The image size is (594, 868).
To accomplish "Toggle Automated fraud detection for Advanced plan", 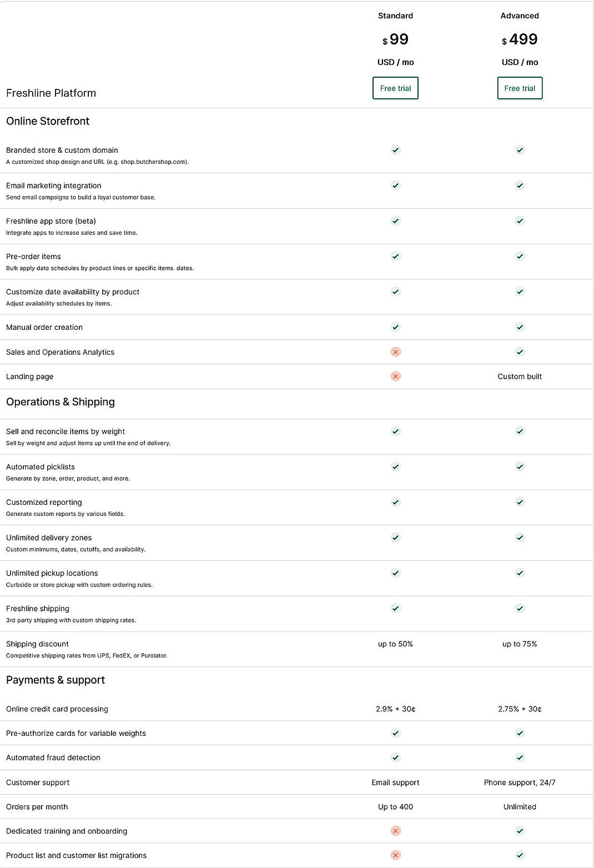I will pos(520,757).
